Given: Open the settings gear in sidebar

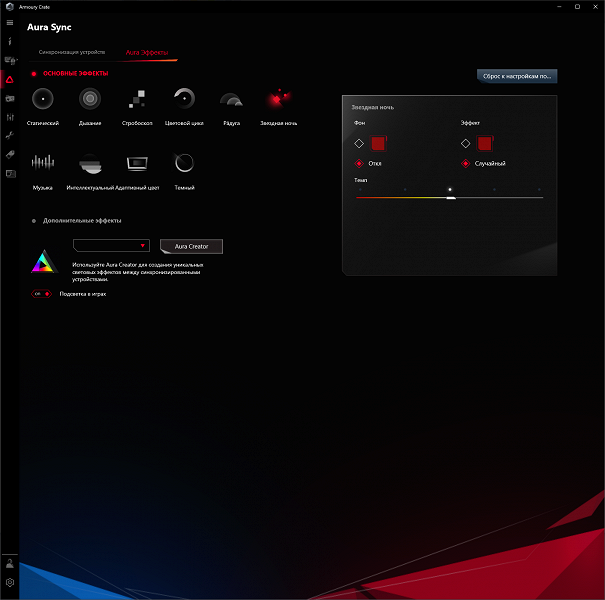Looking at the screenshot, I should tap(10, 582).
